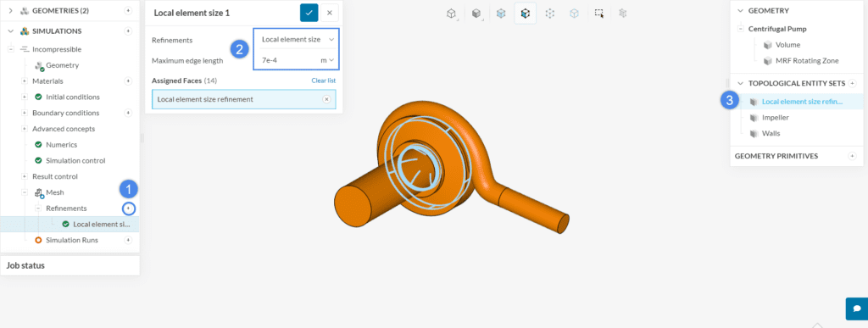Open the solid render mode cube menu
The image size is (868, 328).
click(476, 14)
